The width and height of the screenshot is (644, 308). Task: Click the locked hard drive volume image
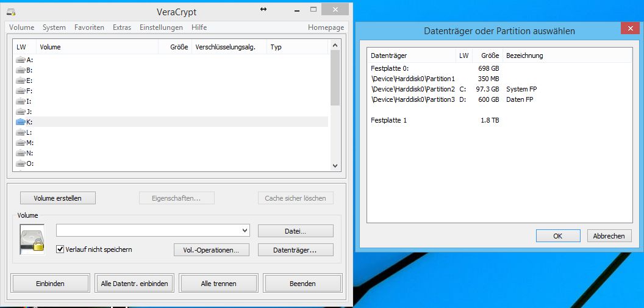(x=32, y=240)
